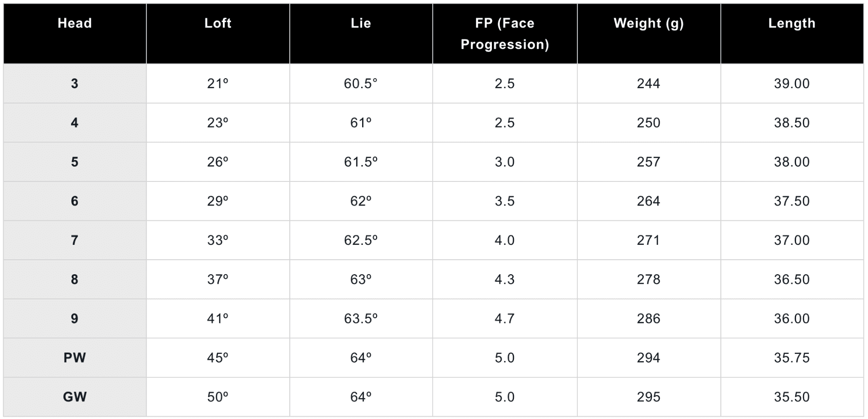Select the GW row label
Screen dimensions: 868x419
coord(75,397)
